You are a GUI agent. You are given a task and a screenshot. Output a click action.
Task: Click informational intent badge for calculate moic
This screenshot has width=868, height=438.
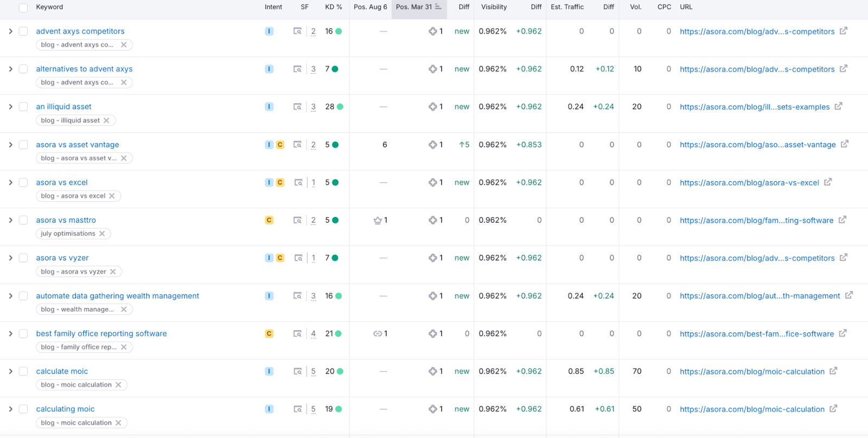[x=269, y=371]
